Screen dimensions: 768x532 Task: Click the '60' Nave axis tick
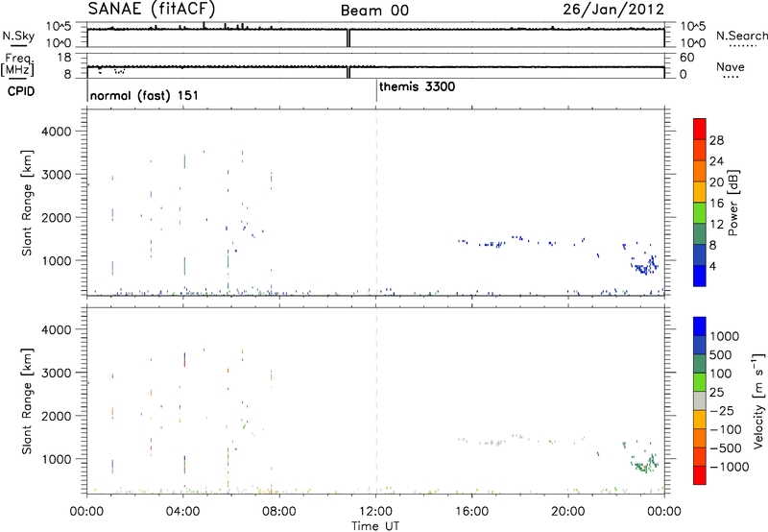coord(686,58)
